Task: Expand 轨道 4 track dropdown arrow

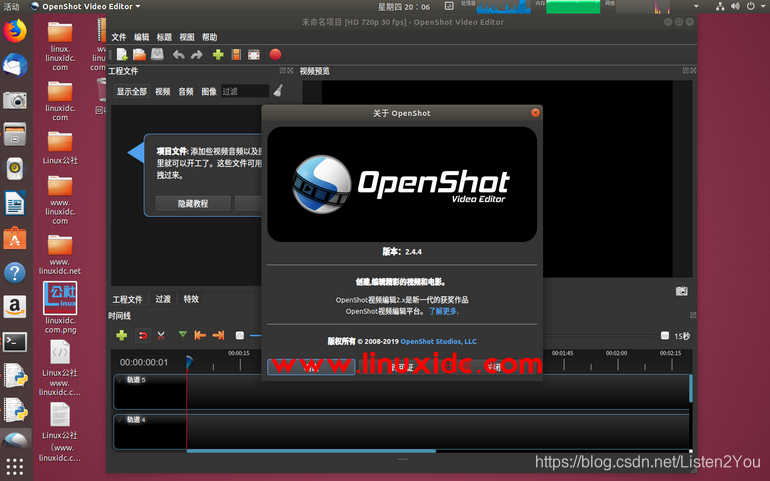Action: [119, 419]
